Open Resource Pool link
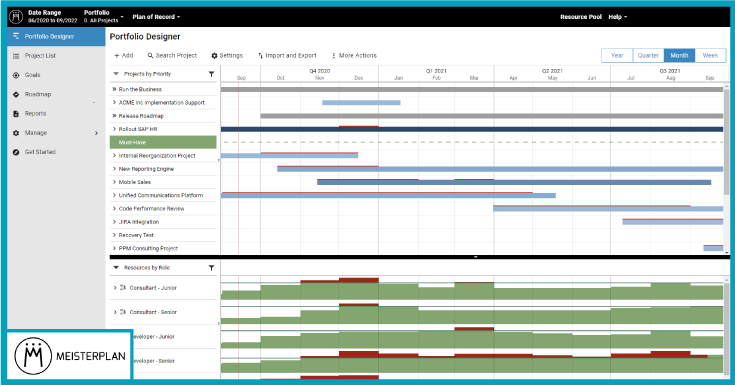 click(581, 17)
